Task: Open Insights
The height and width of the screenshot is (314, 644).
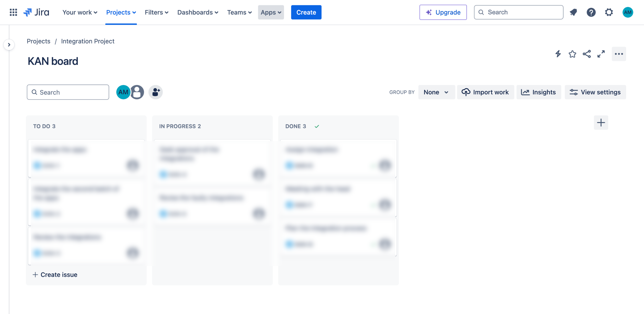Action: click(539, 92)
